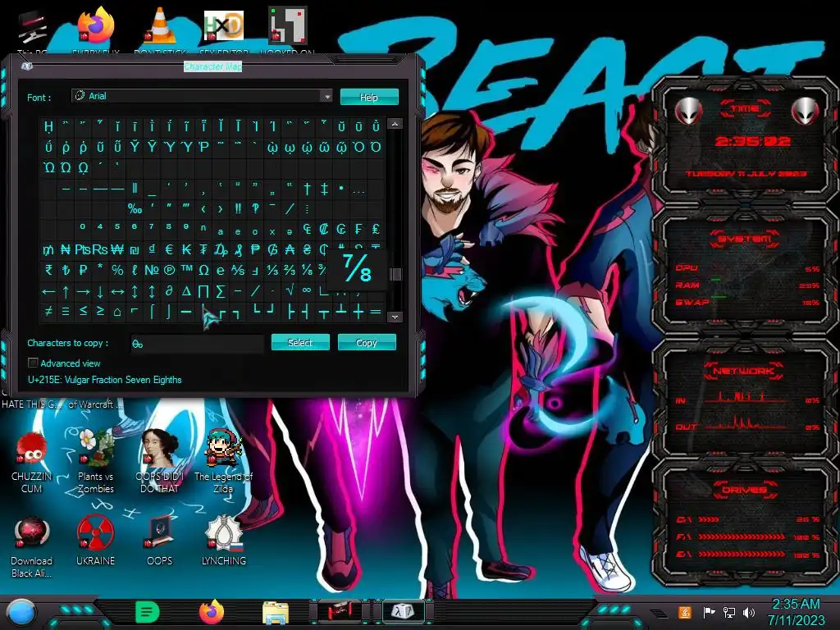Select the per mille ‰ character

(x=135, y=209)
